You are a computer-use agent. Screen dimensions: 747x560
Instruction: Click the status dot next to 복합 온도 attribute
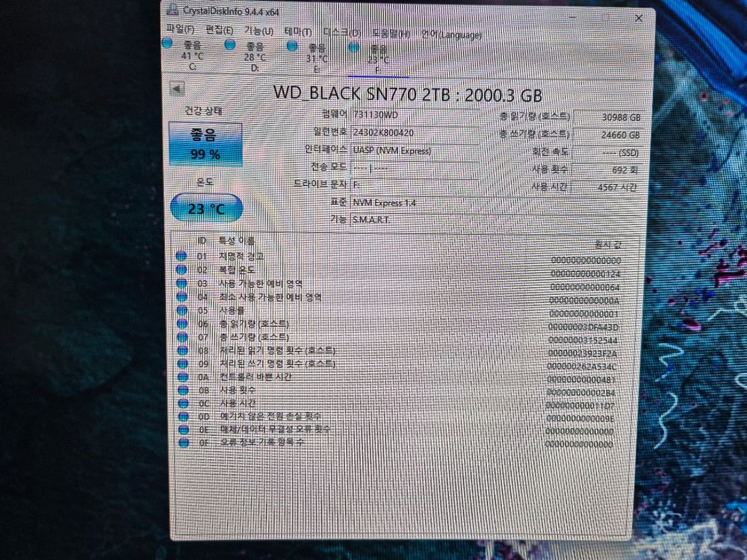tap(182, 270)
